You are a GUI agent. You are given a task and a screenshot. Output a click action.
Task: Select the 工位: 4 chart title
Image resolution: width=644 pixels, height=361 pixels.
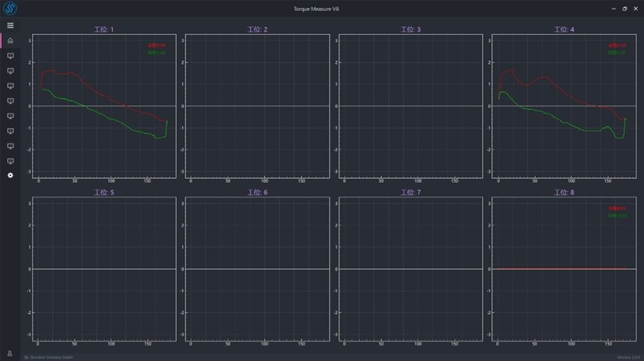click(x=565, y=30)
